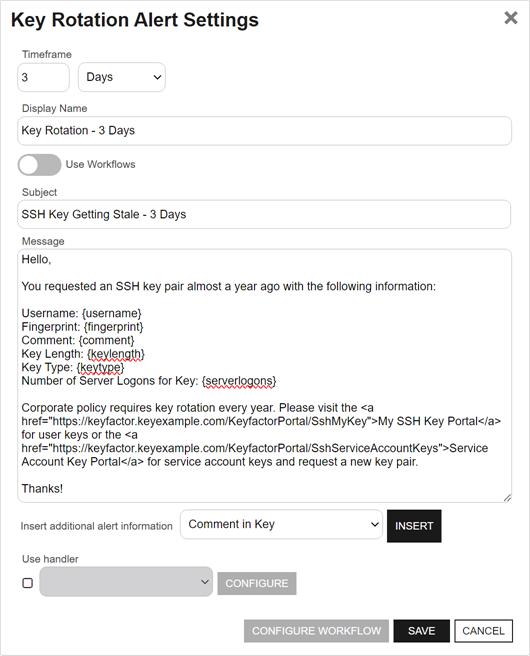The image size is (530, 656).
Task: Focus the Timeframe number field
Action: [x=44, y=77]
